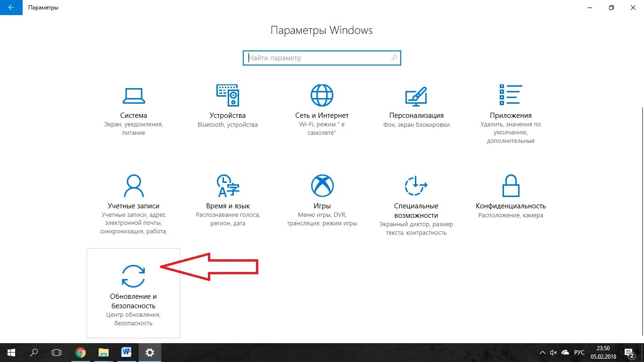This screenshot has width=644, height=362.
Task: Click description 'Распознавание голоса, регион, дата'
Action: point(228,219)
